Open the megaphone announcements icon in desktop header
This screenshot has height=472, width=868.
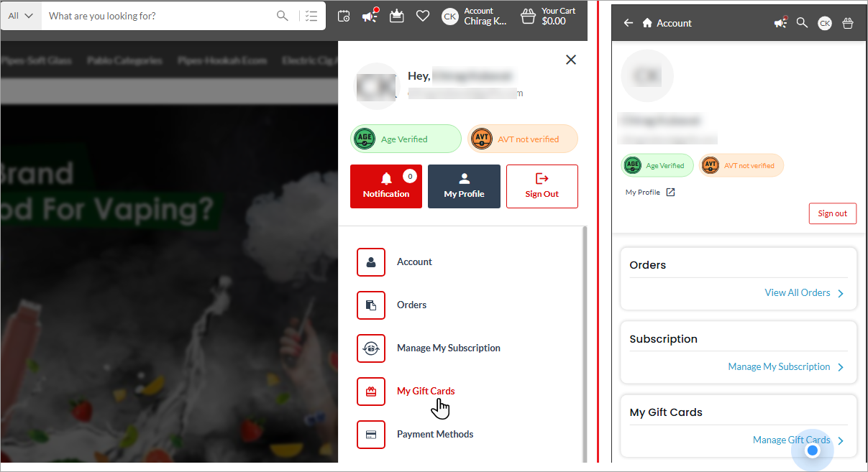click(370, 16)
